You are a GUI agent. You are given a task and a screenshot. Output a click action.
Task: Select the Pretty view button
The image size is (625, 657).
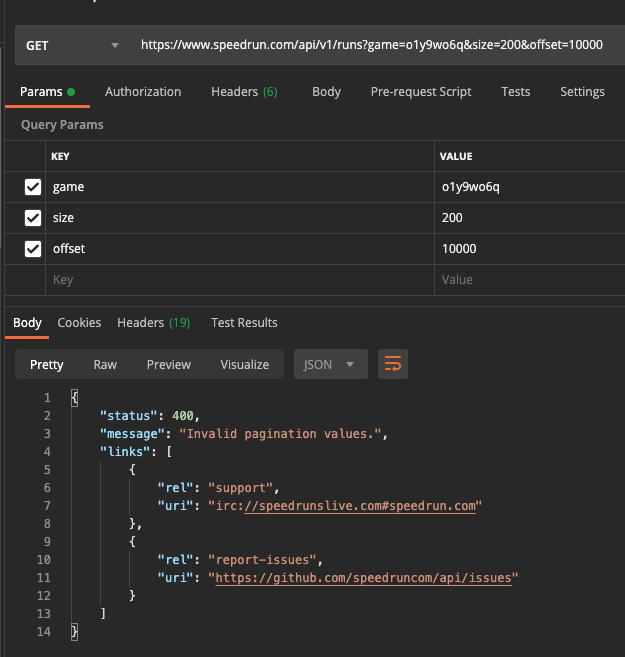(x=46, y=365)
